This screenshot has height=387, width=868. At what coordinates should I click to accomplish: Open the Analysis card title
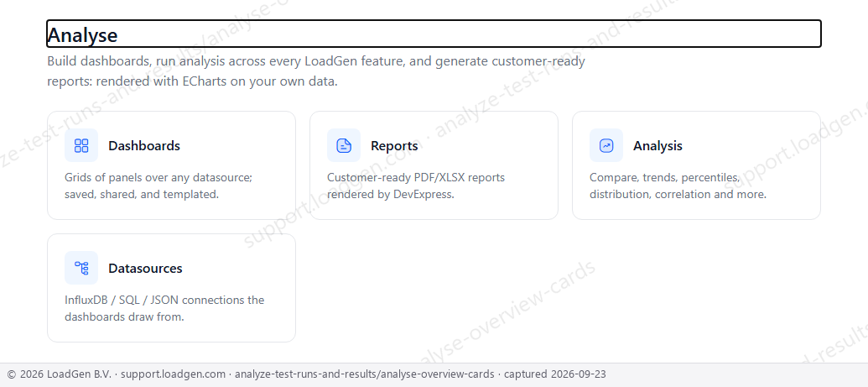tap(657, 146)
